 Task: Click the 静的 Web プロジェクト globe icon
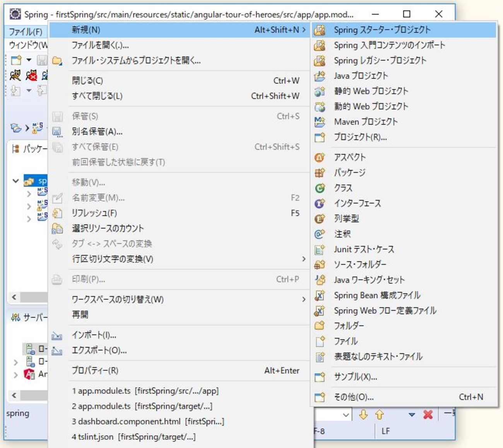320,91
